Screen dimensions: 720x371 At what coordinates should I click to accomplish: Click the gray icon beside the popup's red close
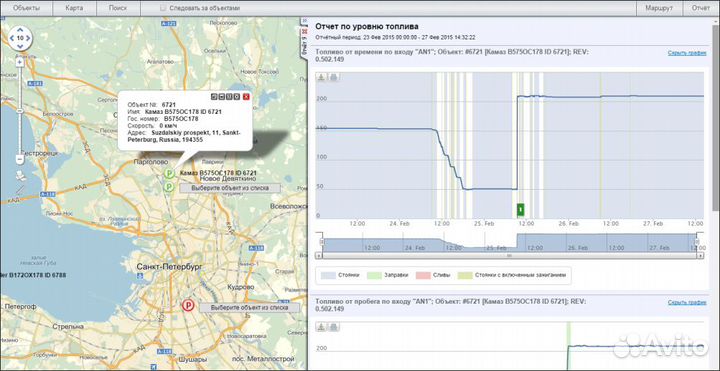tap(237, 96)
